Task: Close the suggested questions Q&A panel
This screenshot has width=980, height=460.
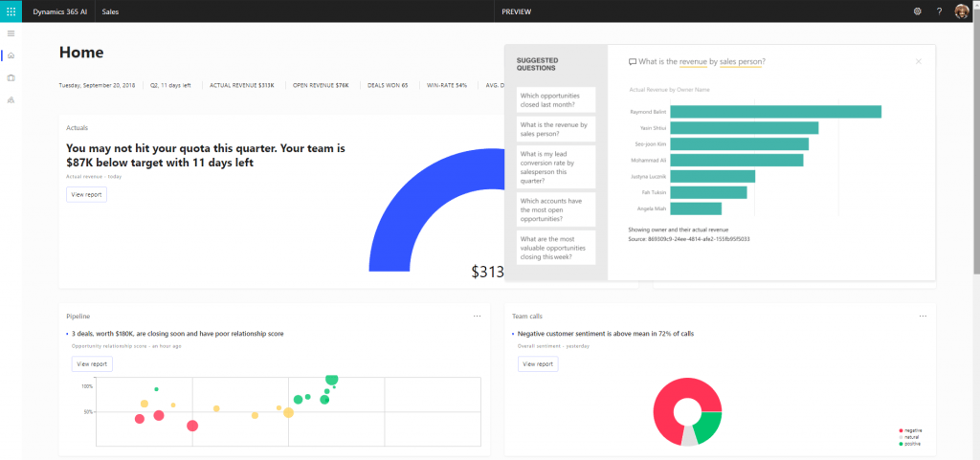Action: (918, 61)
